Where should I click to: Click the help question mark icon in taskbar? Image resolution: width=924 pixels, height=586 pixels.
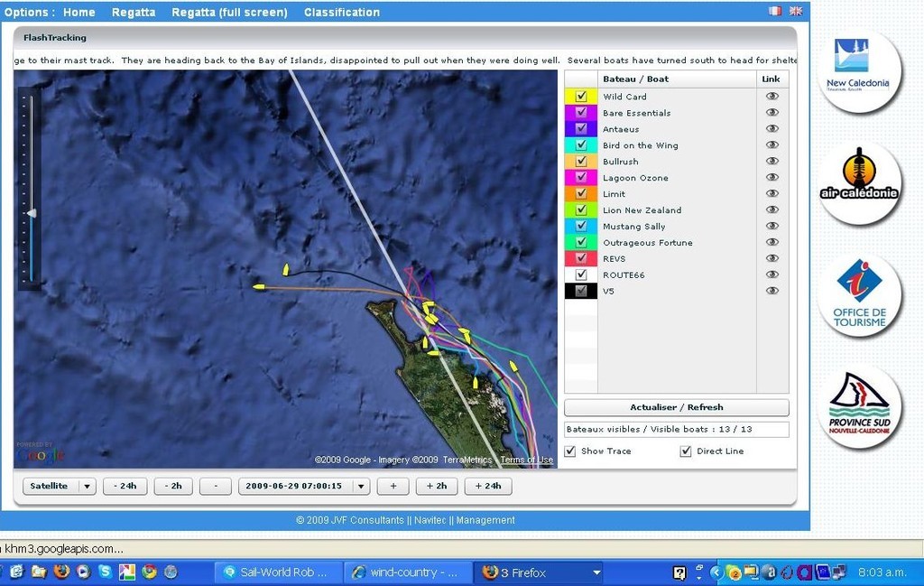pyautogui.click(x=679, y=572)
